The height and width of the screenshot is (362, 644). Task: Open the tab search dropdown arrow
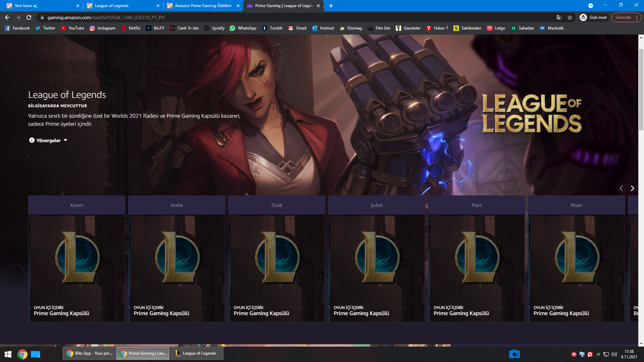tap(591, 6)
